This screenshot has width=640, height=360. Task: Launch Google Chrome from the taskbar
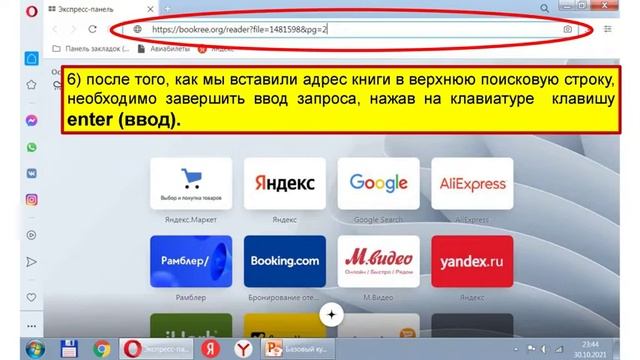pos(102,349)
